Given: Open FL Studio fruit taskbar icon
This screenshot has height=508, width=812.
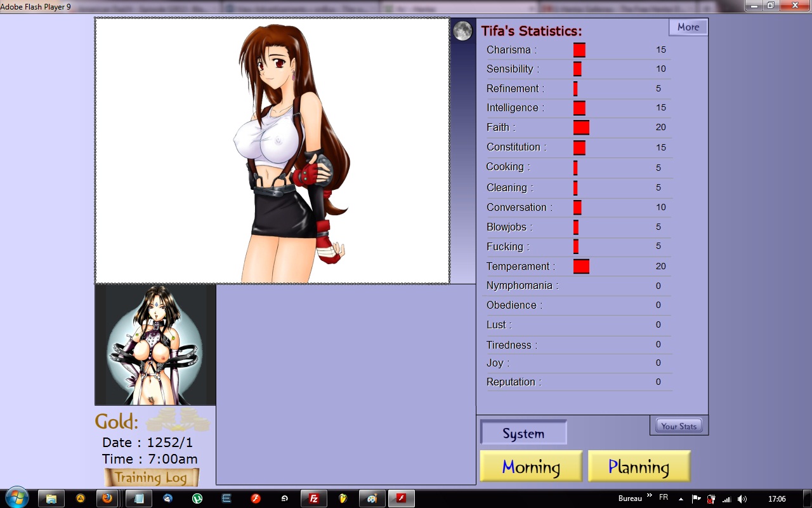Looking at the screenshot, I should point(343,498).
